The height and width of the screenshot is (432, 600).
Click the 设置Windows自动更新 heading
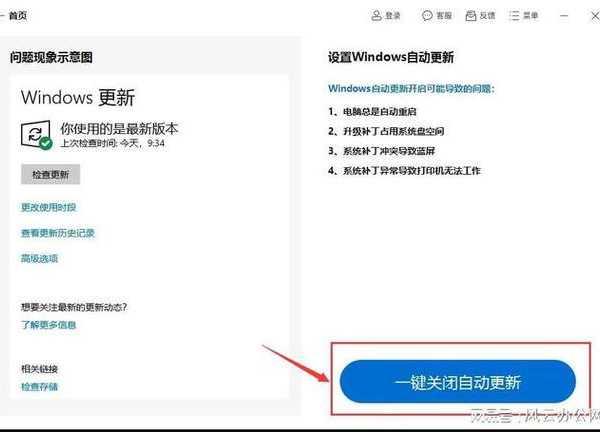pyautogui.click(x=391, y=57)
